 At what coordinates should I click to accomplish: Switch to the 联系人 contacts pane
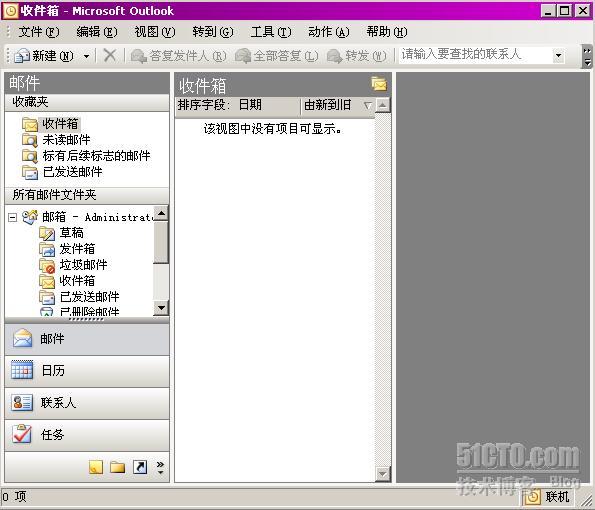click(x=87, y=403)
